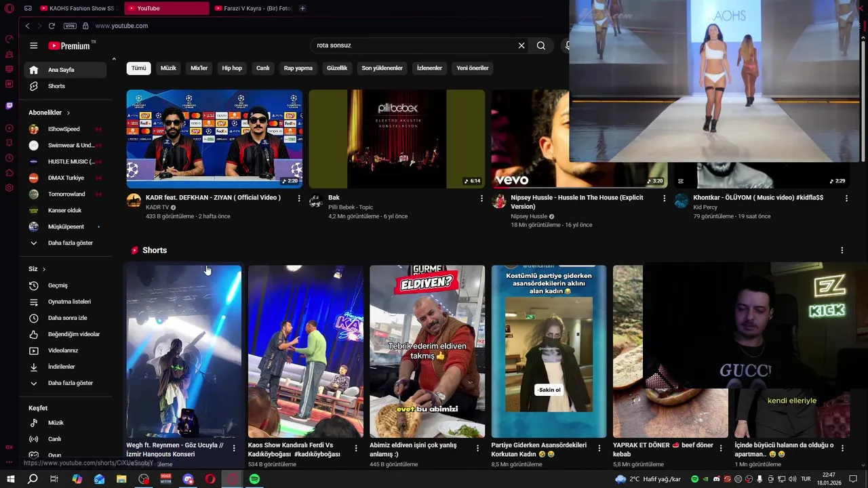Open Canlı under Keşfet
Viewport: 868px width, 488px height.
tap(65, 439)
